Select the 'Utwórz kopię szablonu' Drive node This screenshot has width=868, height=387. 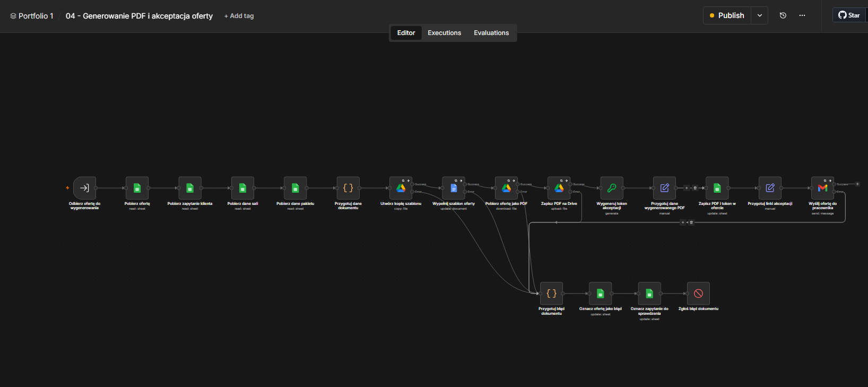401,188
